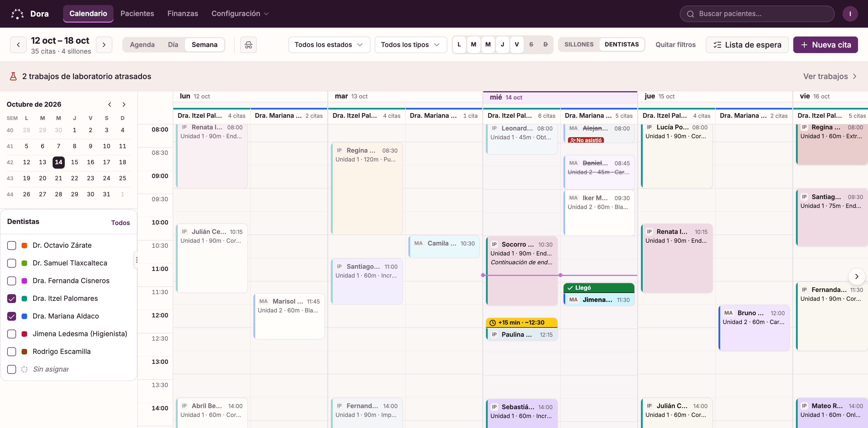868x428 pixels.
Task: Click the Lista de espera list icon
Action: [x=717, y=45]
